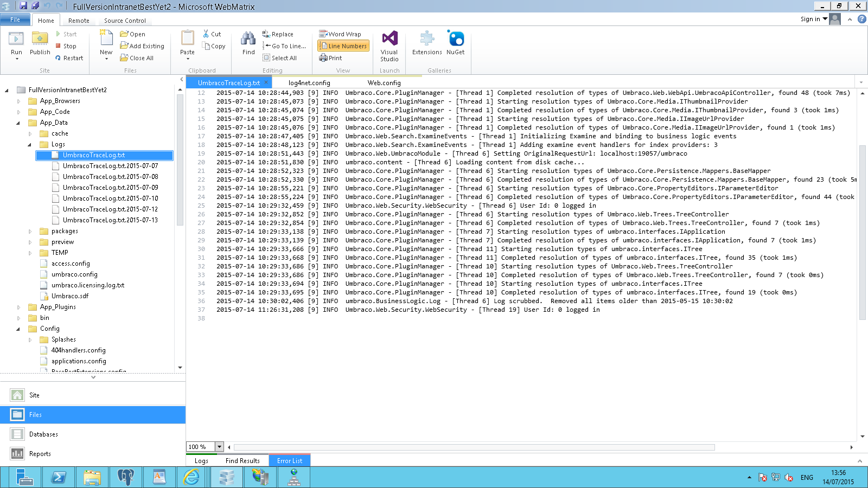
Task: Open the Extensions gallery
Action: pyautogui.click(x=427, y=42)
